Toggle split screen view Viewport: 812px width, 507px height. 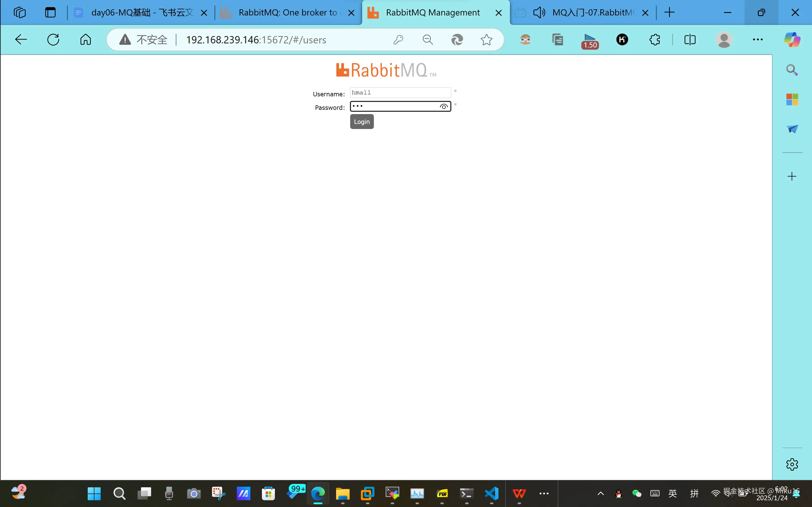690,39
